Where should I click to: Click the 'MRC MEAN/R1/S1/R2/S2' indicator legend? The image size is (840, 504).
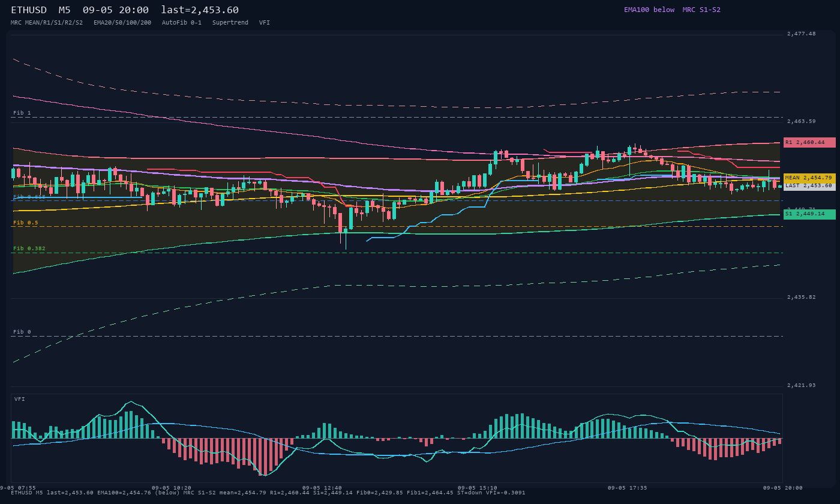(47, 23)
